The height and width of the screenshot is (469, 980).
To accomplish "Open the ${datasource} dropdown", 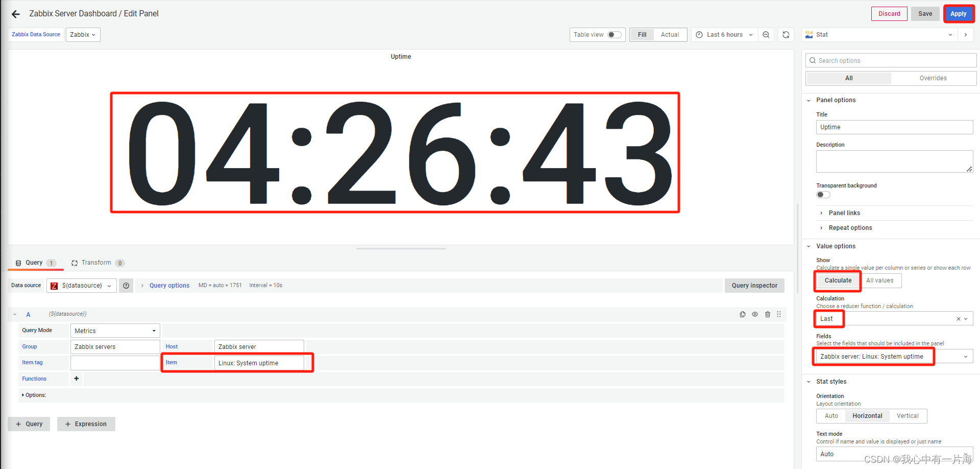I will pyautogui.click(x=82, y=286).
